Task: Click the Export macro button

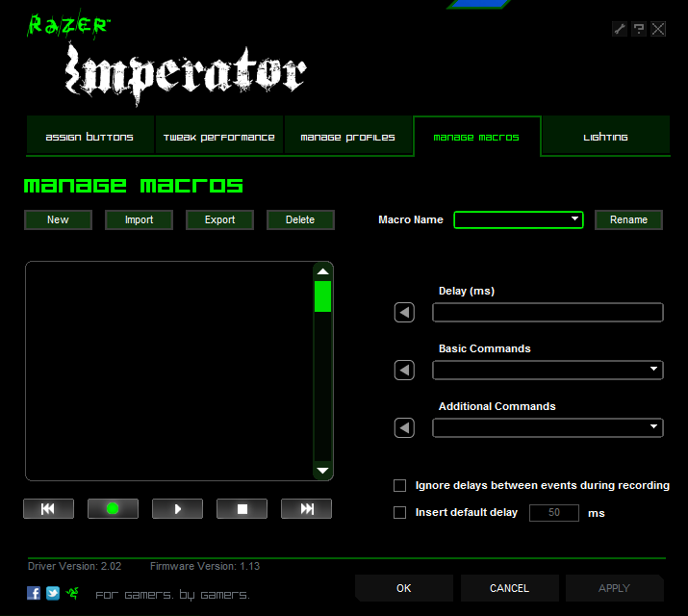Action: tap(219, 219)
